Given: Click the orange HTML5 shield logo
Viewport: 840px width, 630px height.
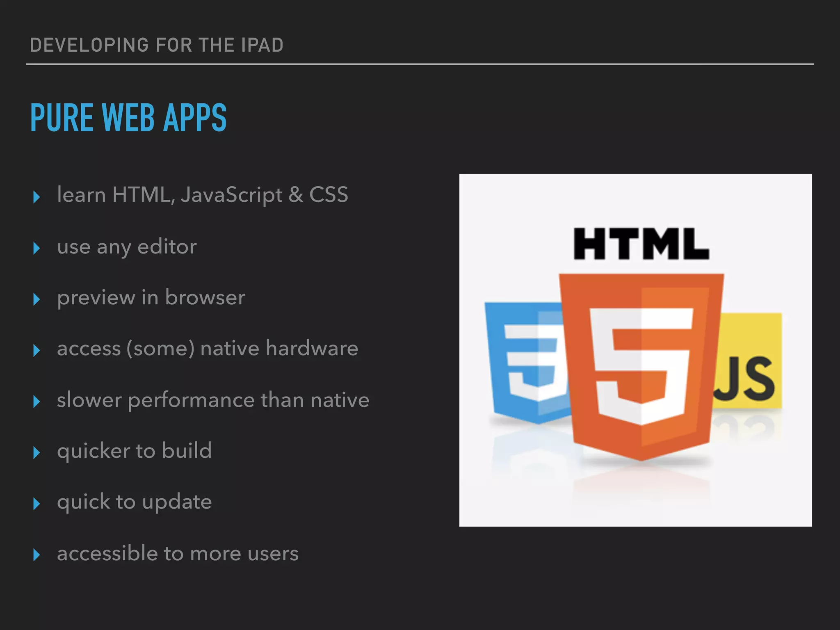Looking at the screenshot, I should (641, 367).
